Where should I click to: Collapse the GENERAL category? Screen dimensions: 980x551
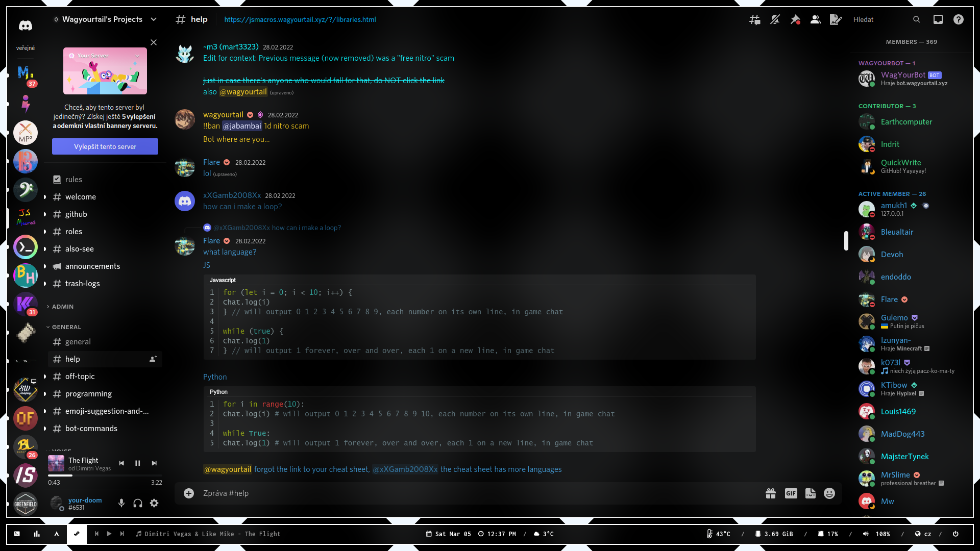(x=66, y=327)
